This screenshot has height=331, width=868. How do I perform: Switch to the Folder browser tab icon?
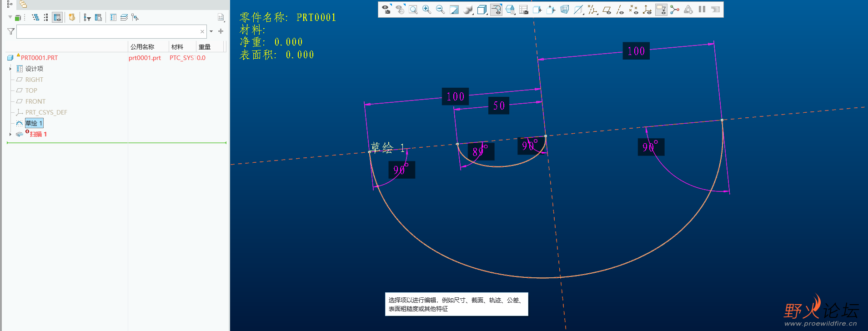click(23, 5)
